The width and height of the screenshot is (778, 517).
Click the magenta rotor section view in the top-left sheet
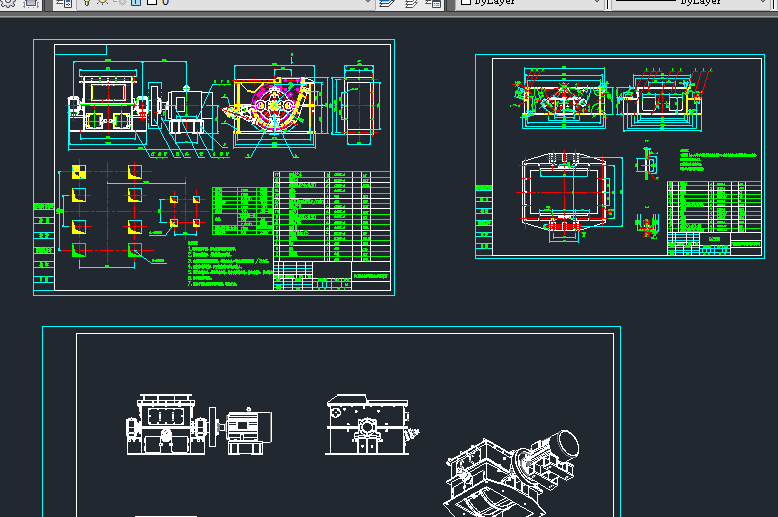pyautogui.click(x=273, y=107)
